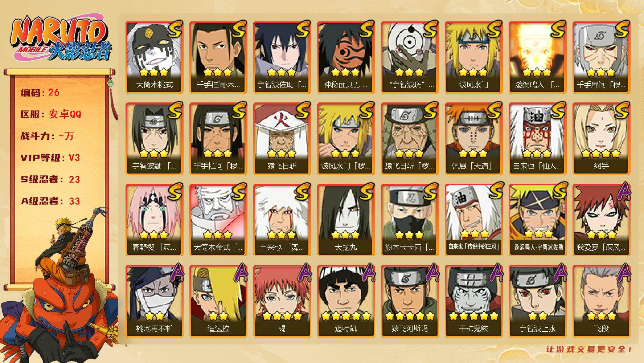Choose the 飞段 A-rank card

pos(601,301)
